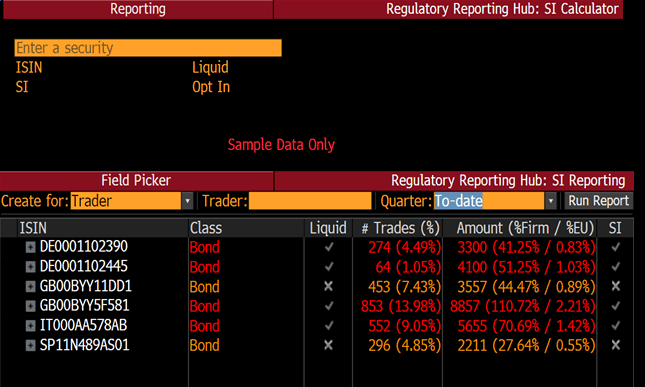Expand the GB00BYY11DD1 row plus icon

[x=30, y=286]
